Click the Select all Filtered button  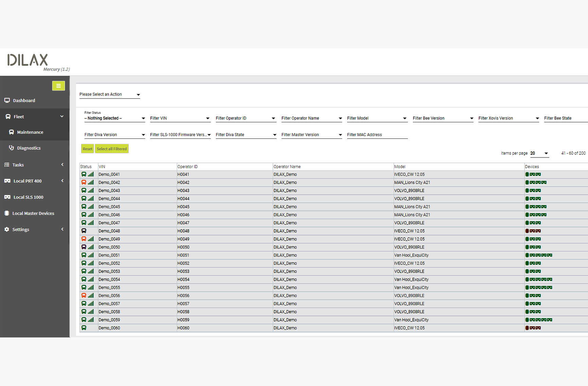(x=112, y=149)
